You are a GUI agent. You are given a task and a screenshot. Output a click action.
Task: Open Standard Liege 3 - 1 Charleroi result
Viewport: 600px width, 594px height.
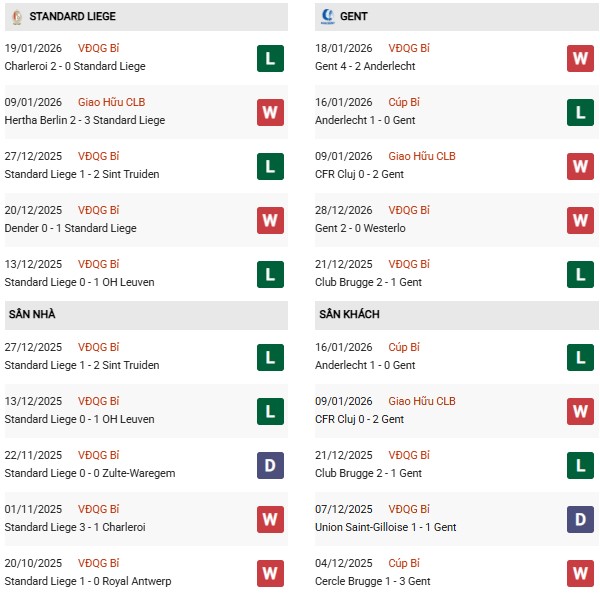pyautogui.click(x=77, y=527)
